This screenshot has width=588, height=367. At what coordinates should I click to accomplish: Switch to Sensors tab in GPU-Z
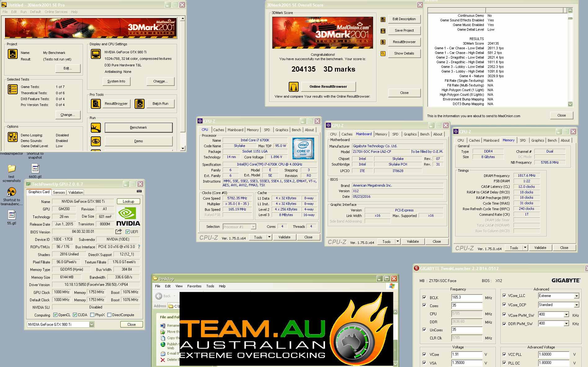pyautogui.click(x=59, y=192)
